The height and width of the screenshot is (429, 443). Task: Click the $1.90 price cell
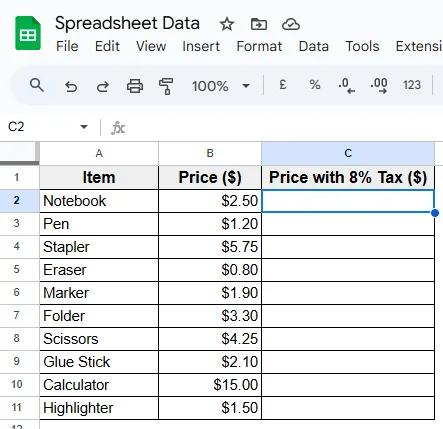[210, 293]
